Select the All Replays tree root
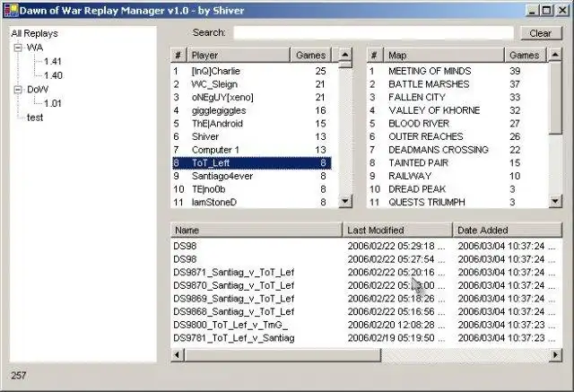The width and height of the screenshot is (574, 392). tap(34, 33)
